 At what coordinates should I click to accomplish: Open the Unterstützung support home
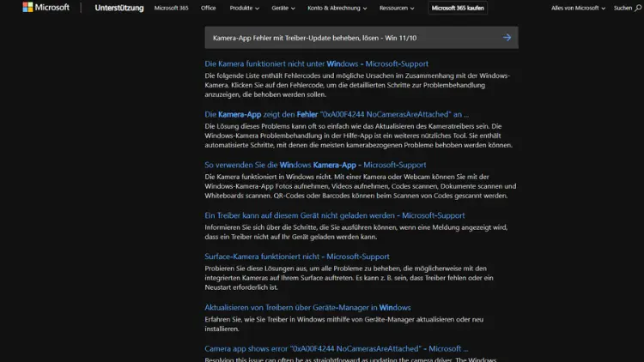[x=119, y=8]
